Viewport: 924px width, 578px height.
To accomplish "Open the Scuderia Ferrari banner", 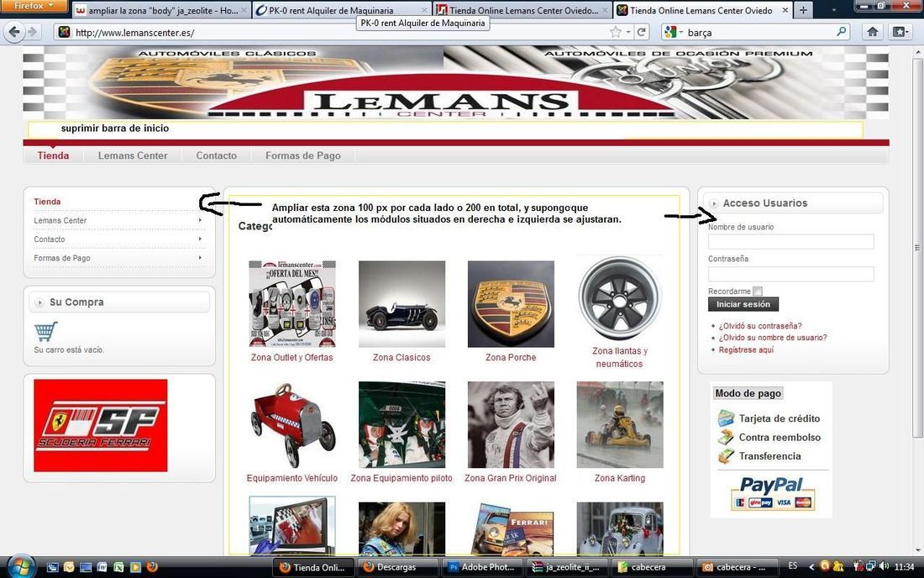I will (100, 425).
